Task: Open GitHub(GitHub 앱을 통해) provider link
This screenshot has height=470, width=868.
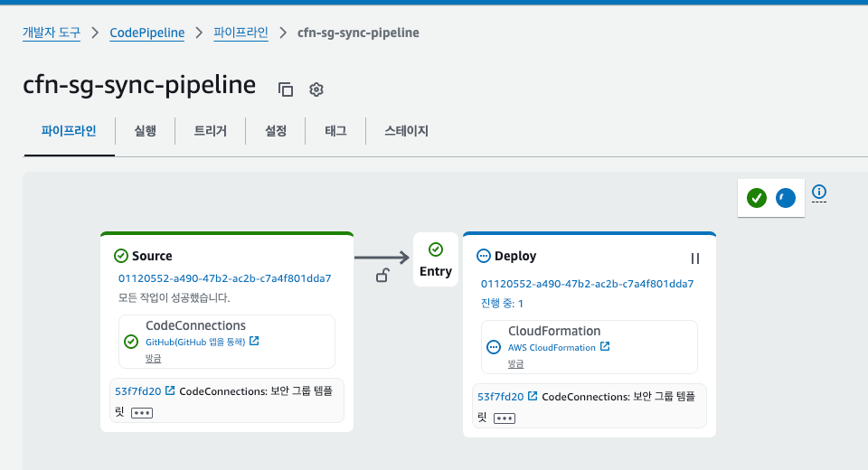Action: click(x=195, y=343)
